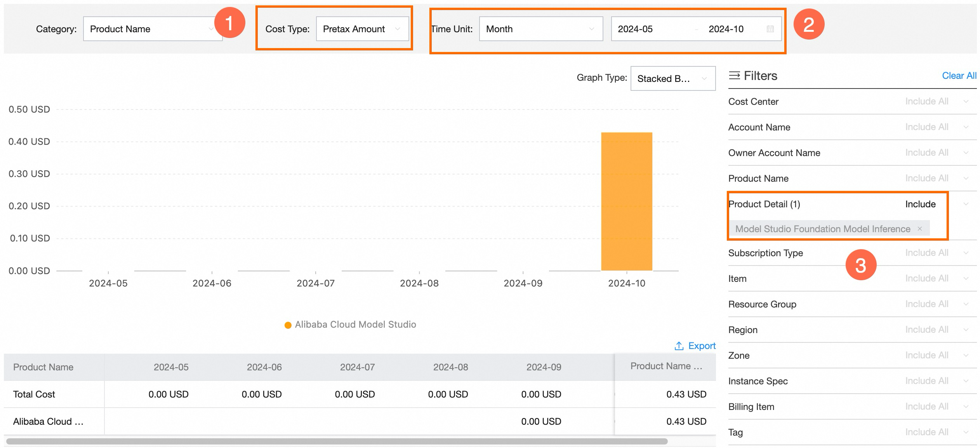The image size is (980, 448).
Task: Open the calendar icon in date range
Action: pyautogui.click(x=770, y=29)
